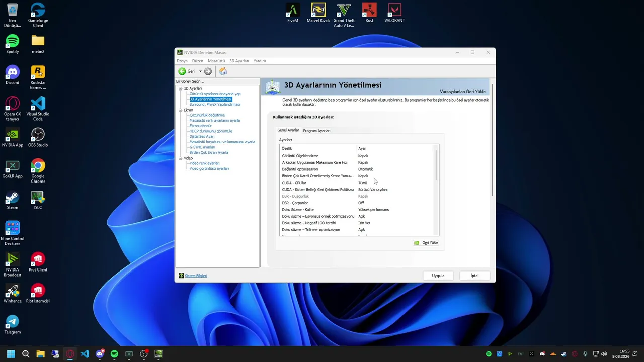
Task: Open the Düzen menu
Action: (x=198, y=61)
